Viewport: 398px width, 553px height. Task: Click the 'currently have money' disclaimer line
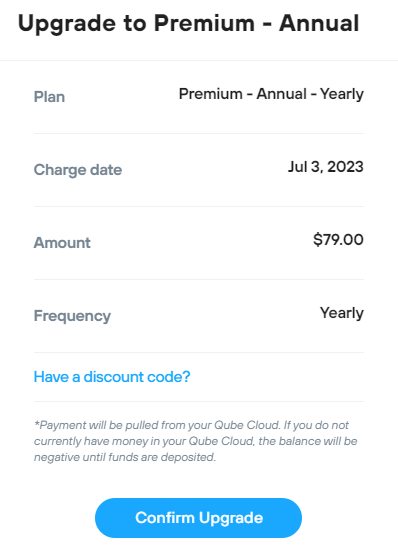click(x=195, y=441)
